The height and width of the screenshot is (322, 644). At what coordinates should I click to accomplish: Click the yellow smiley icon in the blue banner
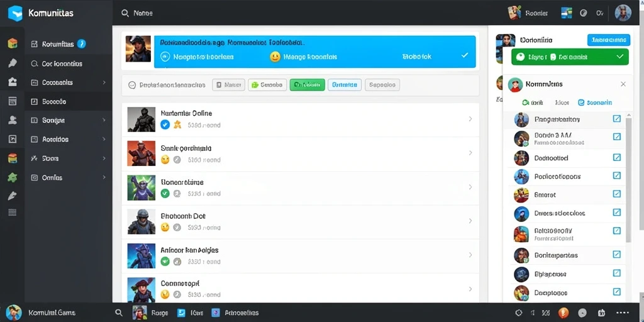click(275, 57)
